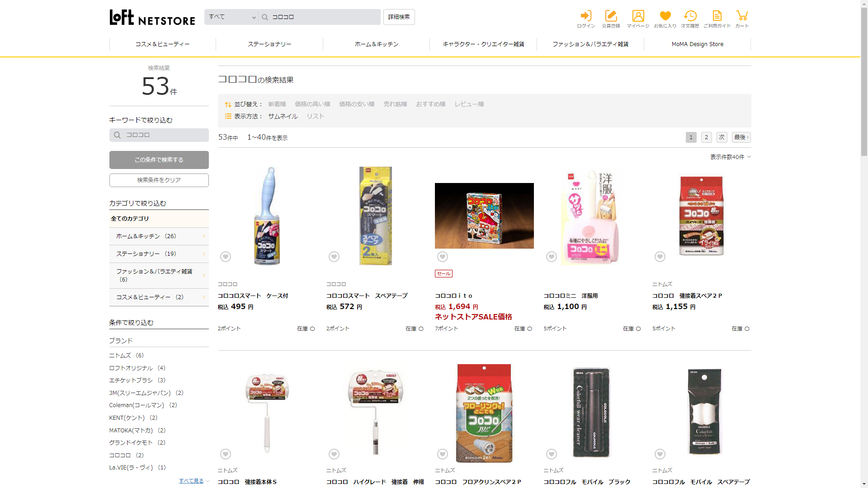Open the login icon
868x488 pixels.
point(586,19)
